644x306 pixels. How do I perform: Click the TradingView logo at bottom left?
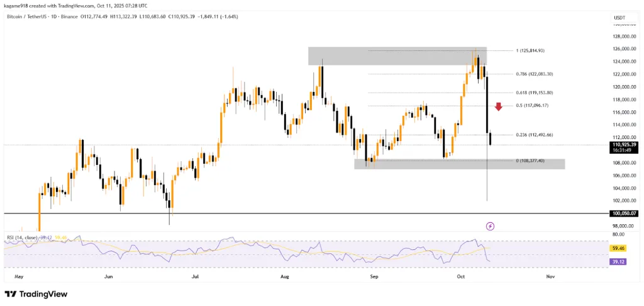point(36,294)
